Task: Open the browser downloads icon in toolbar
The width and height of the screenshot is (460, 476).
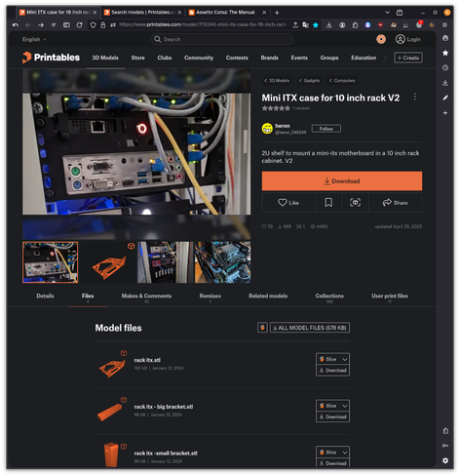Action: point(329,25)
